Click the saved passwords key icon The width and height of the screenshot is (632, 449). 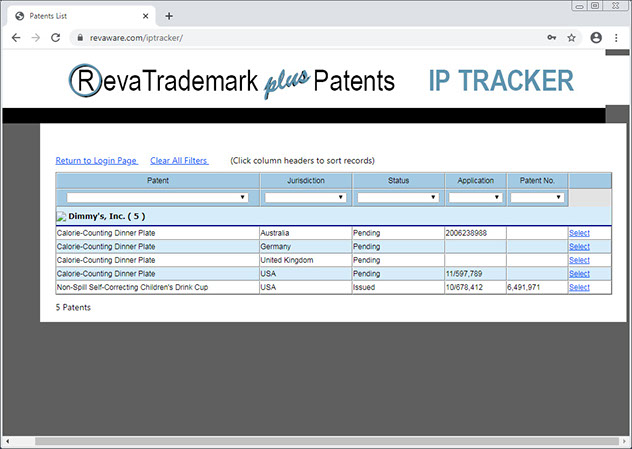[551, 38]
